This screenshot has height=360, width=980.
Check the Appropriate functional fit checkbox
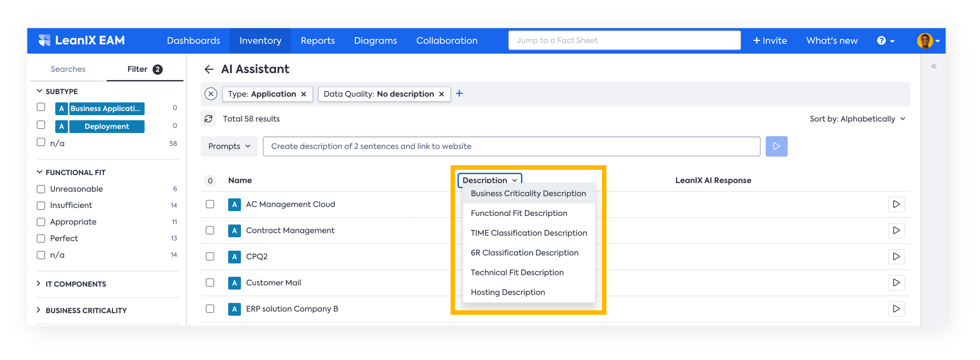[x=41, y=222]
